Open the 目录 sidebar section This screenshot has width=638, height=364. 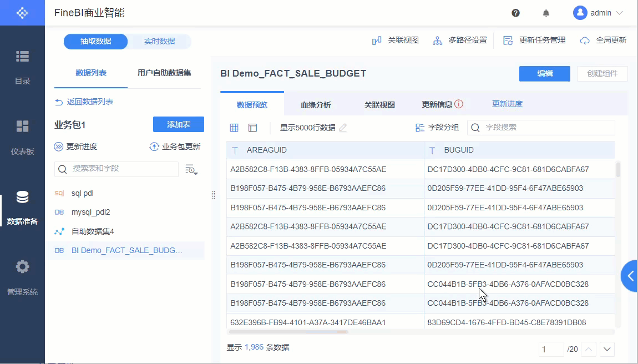pyautogui.click(x=22, y=68)
